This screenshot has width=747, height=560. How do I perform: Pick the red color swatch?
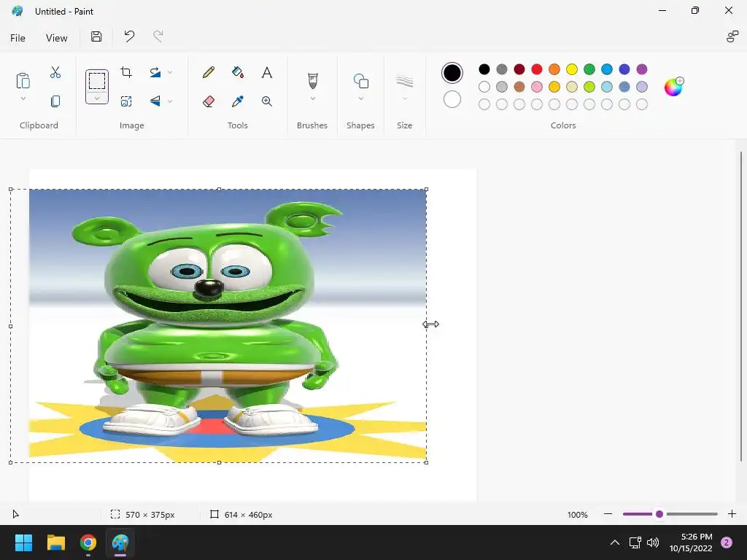click(537, 69)
